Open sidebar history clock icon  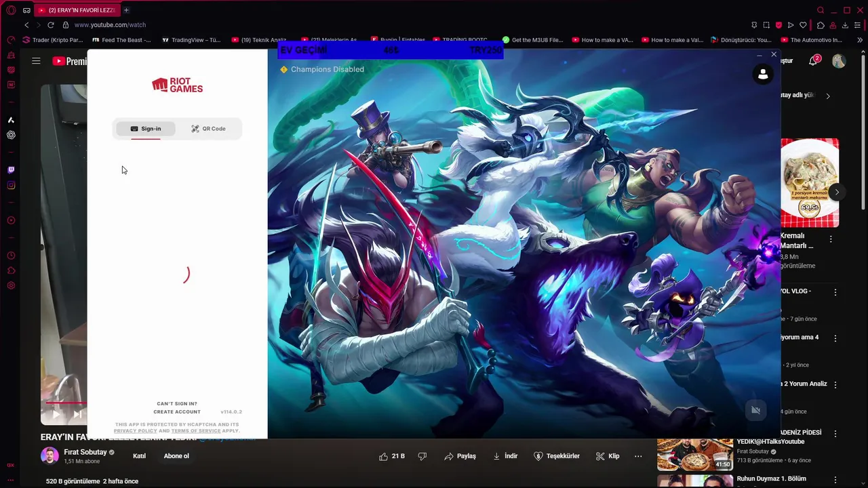coord(11,256)
